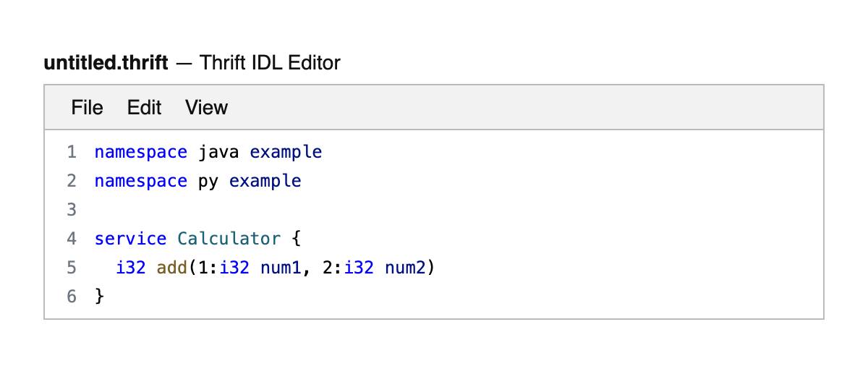Click the untitled.thrift file title
This screenshot has width=868, height=369.
tap(106, 63)
